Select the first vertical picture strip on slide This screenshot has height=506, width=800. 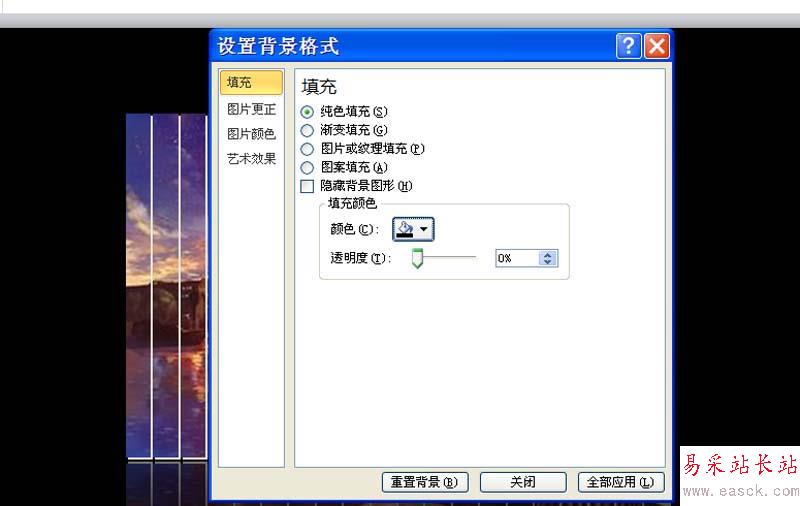click(139, 286)
